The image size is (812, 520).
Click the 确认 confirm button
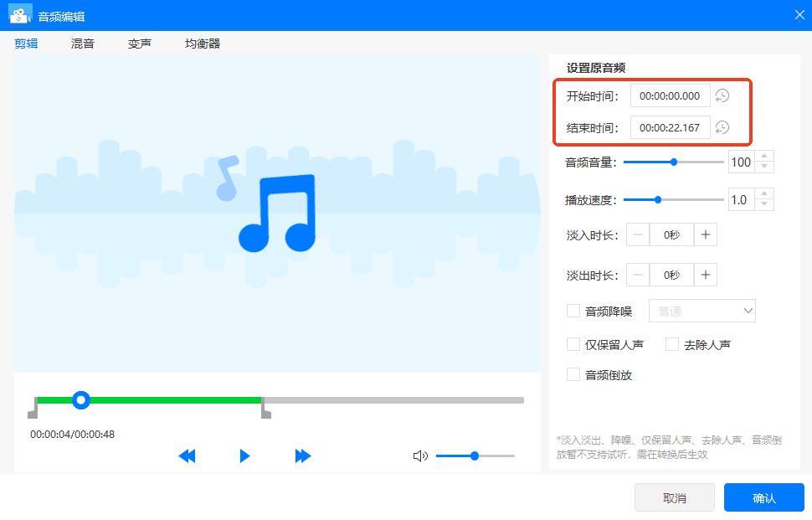[763, 497]
